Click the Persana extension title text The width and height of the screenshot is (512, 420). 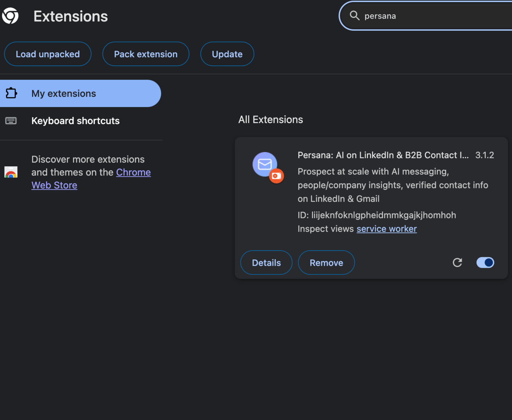point(383,155)
